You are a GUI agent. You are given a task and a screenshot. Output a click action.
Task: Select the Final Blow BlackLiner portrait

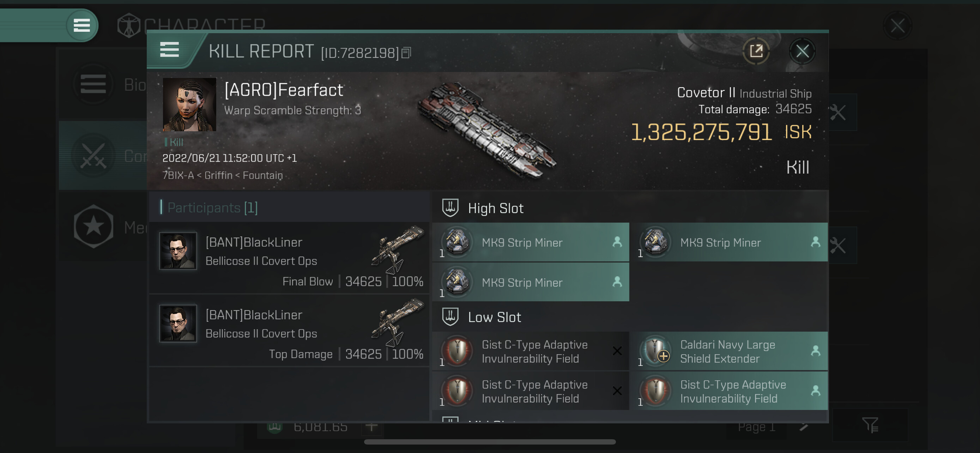(178, 251)
